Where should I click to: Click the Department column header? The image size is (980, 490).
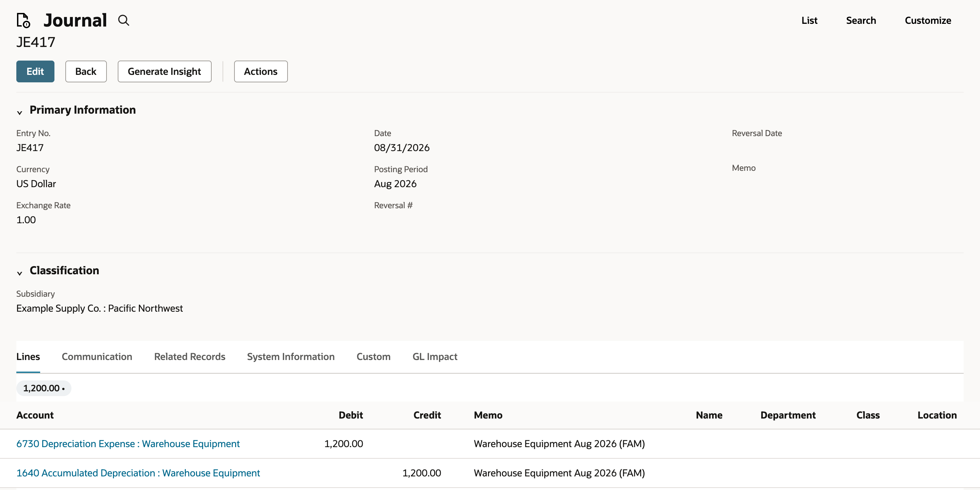coord(788,415)
